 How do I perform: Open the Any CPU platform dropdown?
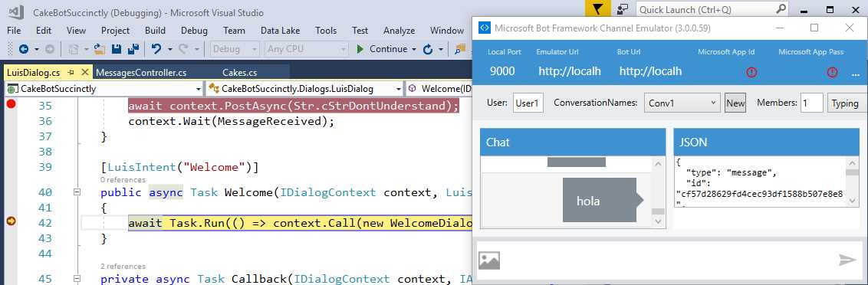[306, 49]
